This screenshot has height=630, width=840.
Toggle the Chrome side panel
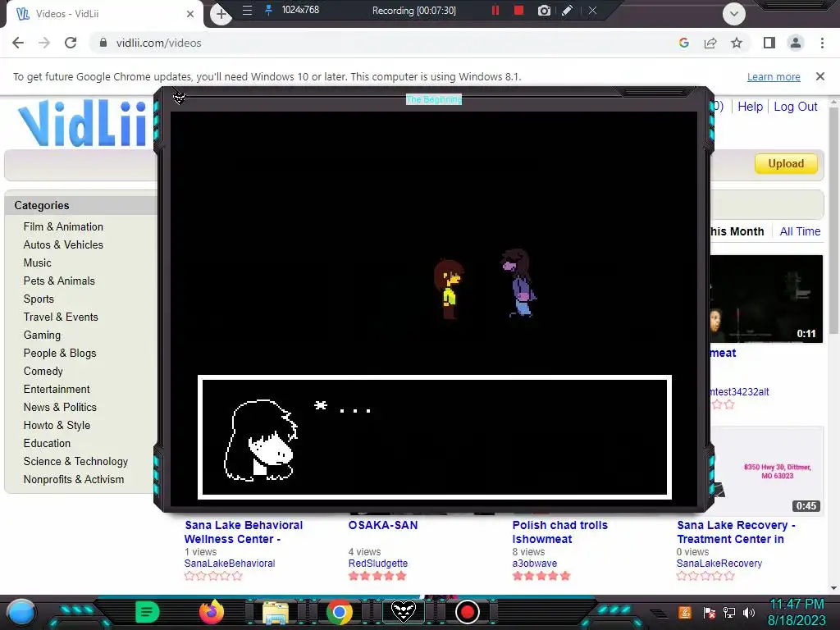(769, 43)
